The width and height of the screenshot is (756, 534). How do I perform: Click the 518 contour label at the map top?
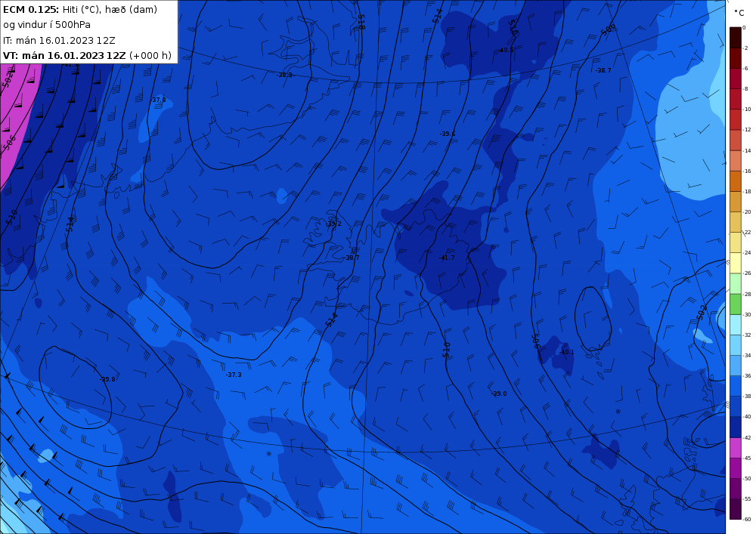coord(361,22)
